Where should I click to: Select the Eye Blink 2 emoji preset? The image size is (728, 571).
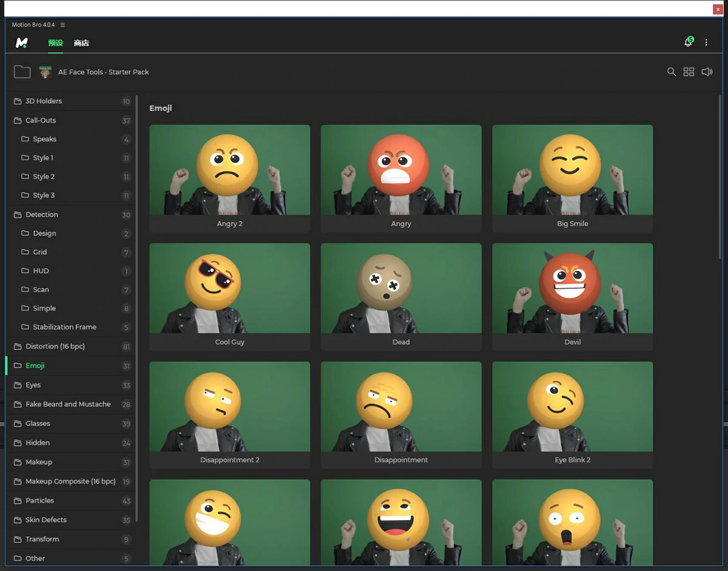(x=573, y=415)
